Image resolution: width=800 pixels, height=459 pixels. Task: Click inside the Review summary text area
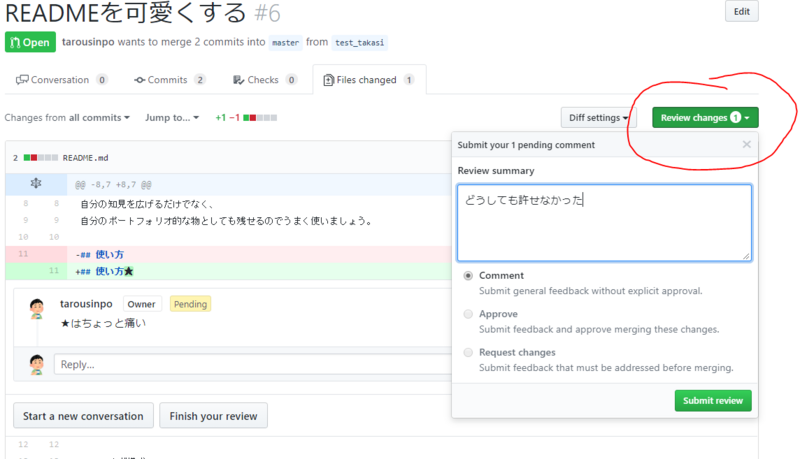tap(604, 223)
